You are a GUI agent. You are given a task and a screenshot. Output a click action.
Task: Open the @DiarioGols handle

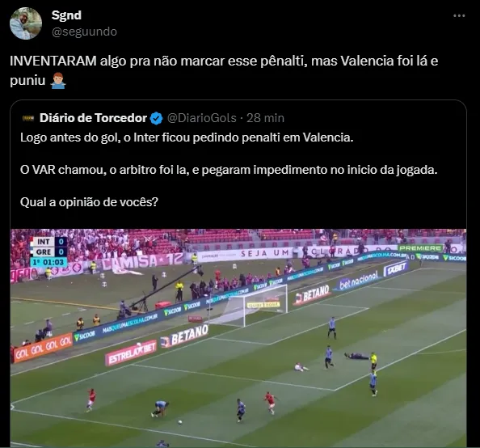click(202, 118)
